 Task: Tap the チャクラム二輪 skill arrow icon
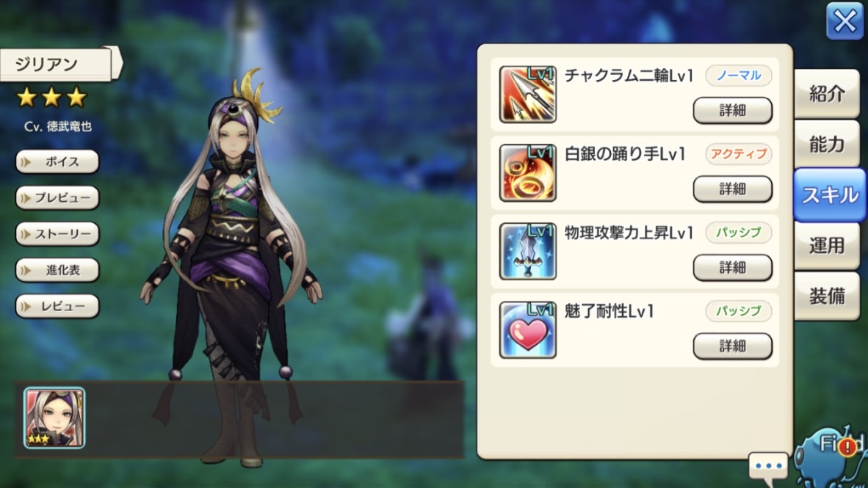click(527, 95)
